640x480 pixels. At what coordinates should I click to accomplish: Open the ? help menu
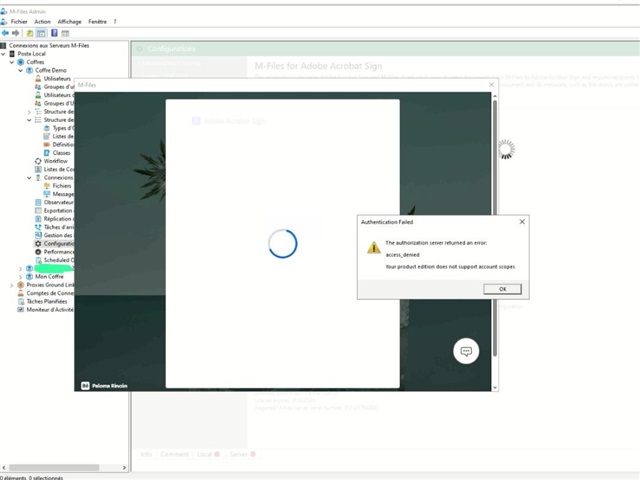click(115, 22)
